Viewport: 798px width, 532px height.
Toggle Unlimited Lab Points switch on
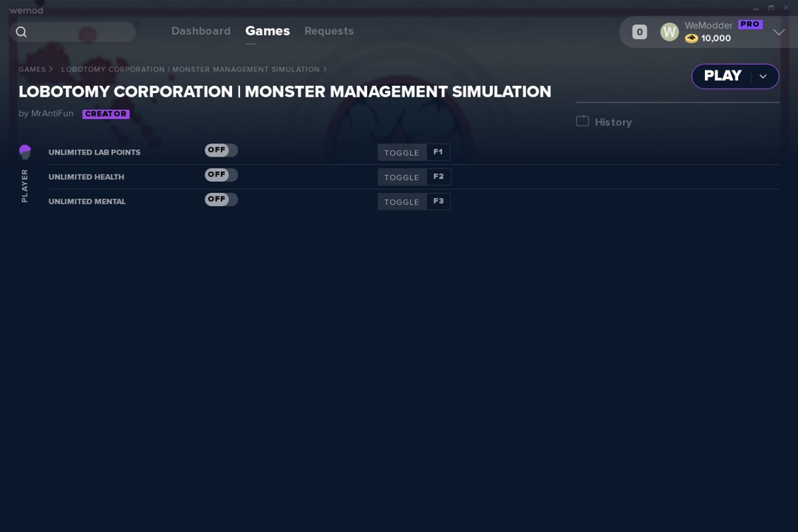221,150
